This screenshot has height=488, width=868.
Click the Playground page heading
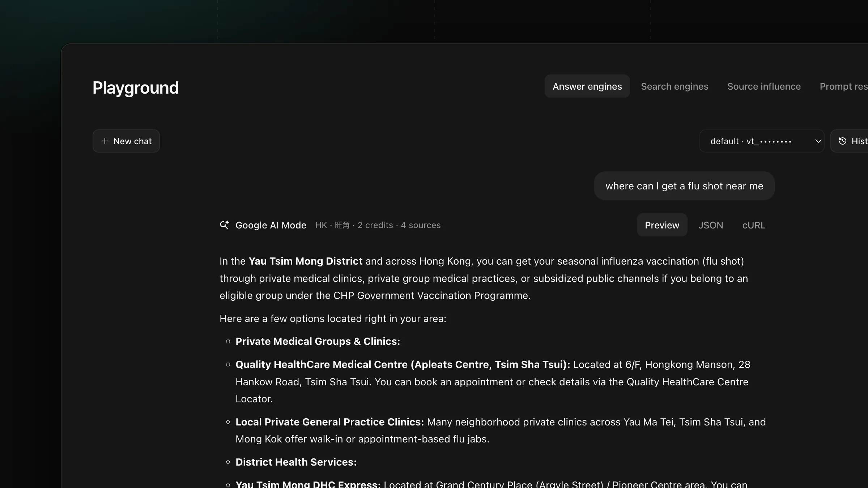136,88
